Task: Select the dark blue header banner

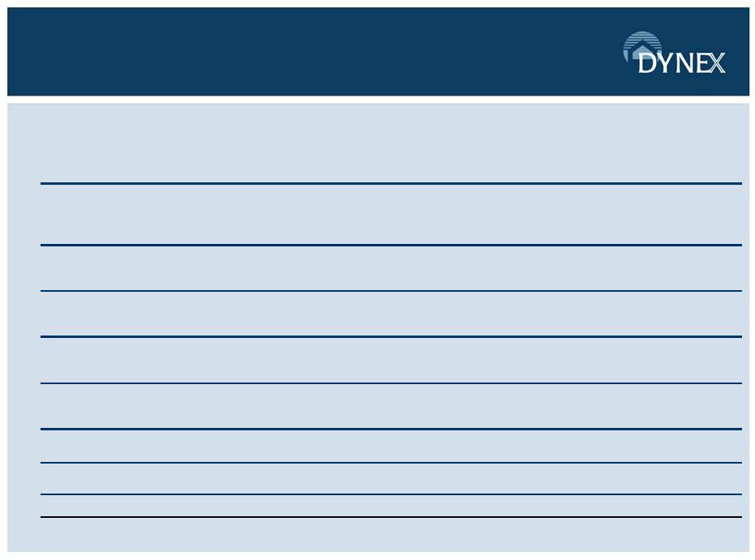Action: [378, 52]
